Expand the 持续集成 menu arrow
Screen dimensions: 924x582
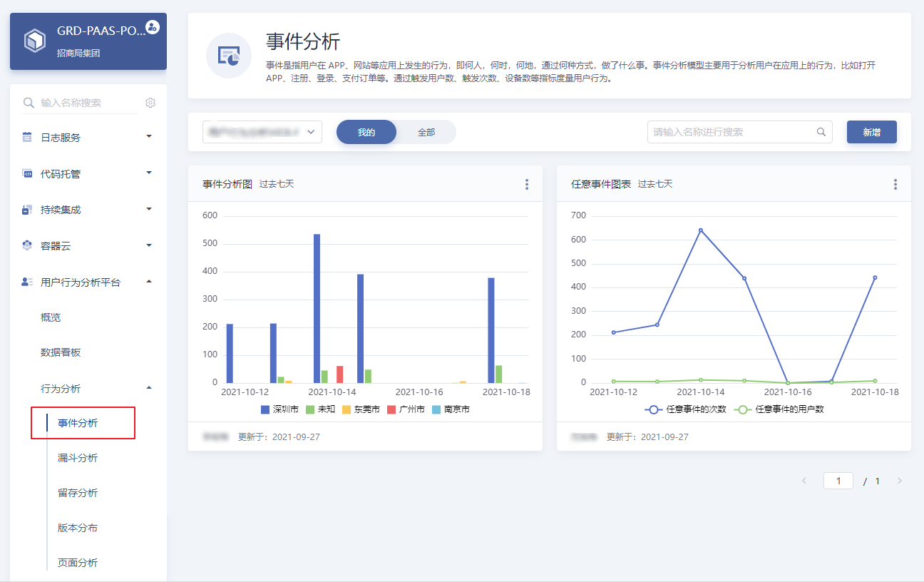[x=149, y=209]
